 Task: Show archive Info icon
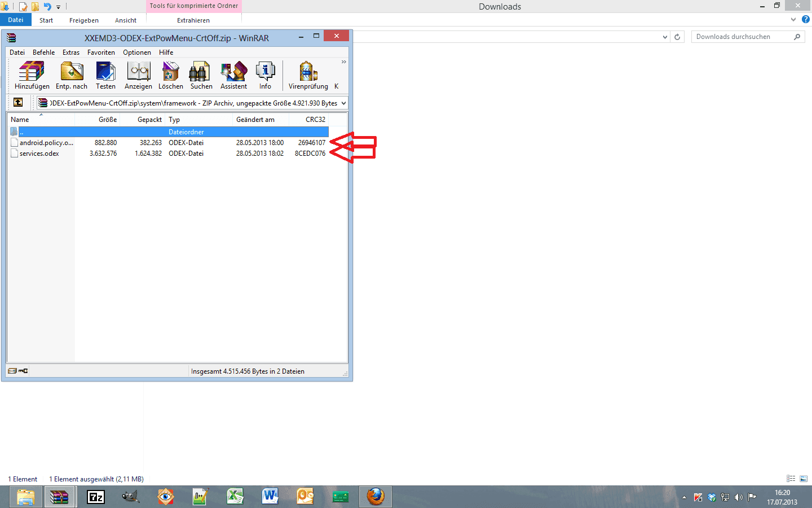[x=265, y=76]
